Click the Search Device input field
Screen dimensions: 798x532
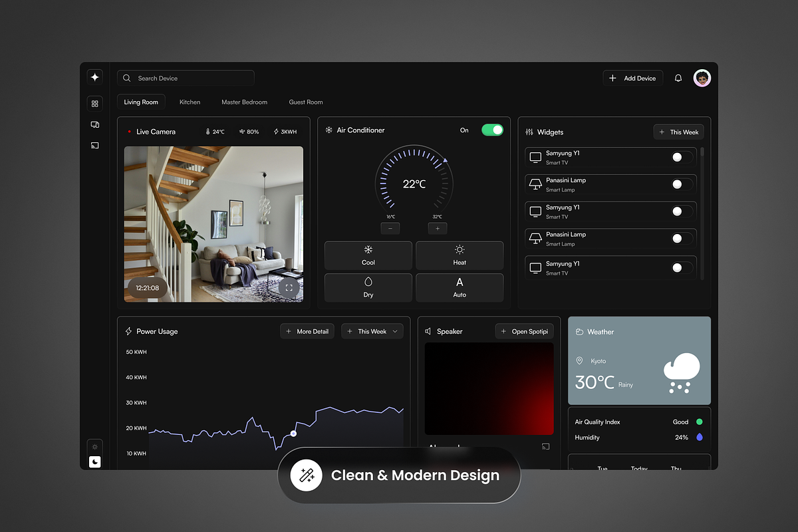pos(186,78)
